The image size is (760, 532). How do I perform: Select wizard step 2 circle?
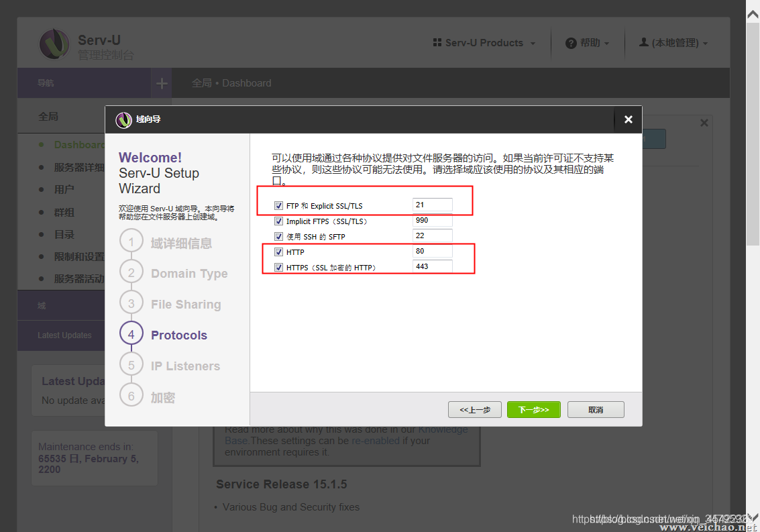[131, 272]
